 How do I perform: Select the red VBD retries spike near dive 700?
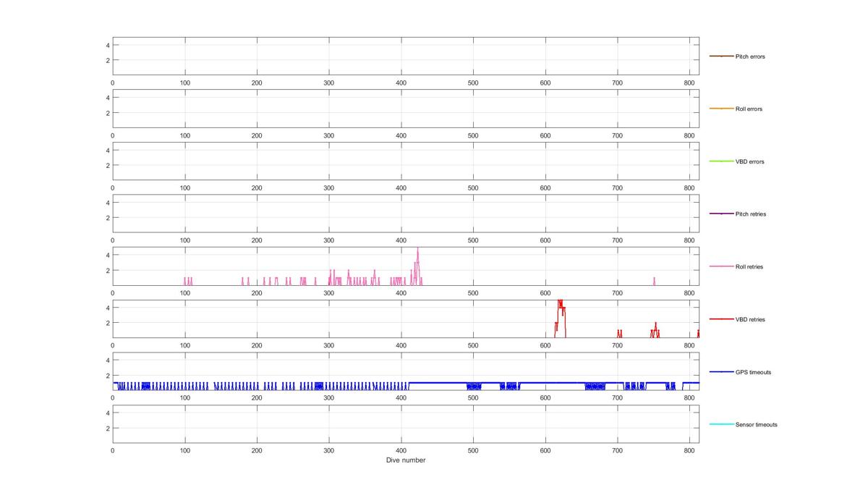pos(619,334)
